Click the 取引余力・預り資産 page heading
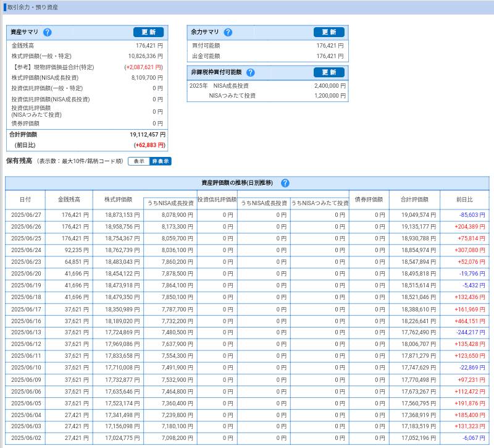Image resolution: width=494 pixels, height=448 pixels. pyautogui.click(x=33, y=7)
